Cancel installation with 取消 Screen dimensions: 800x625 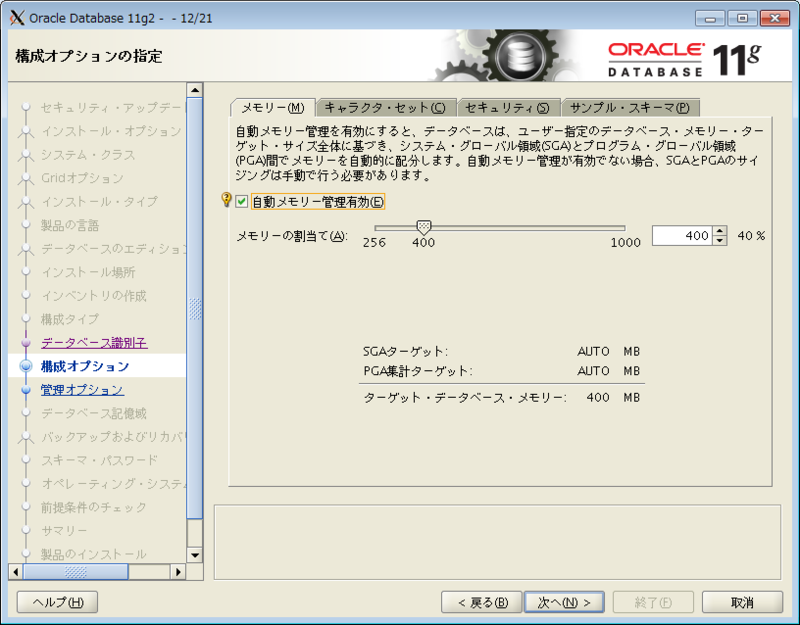point(742,603)
